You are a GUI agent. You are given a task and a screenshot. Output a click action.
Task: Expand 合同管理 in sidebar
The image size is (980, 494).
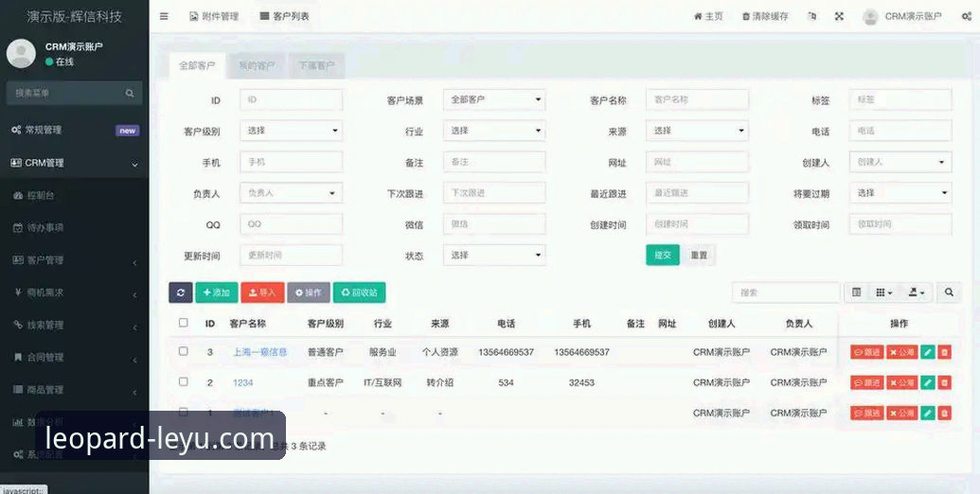pos(75,358)
